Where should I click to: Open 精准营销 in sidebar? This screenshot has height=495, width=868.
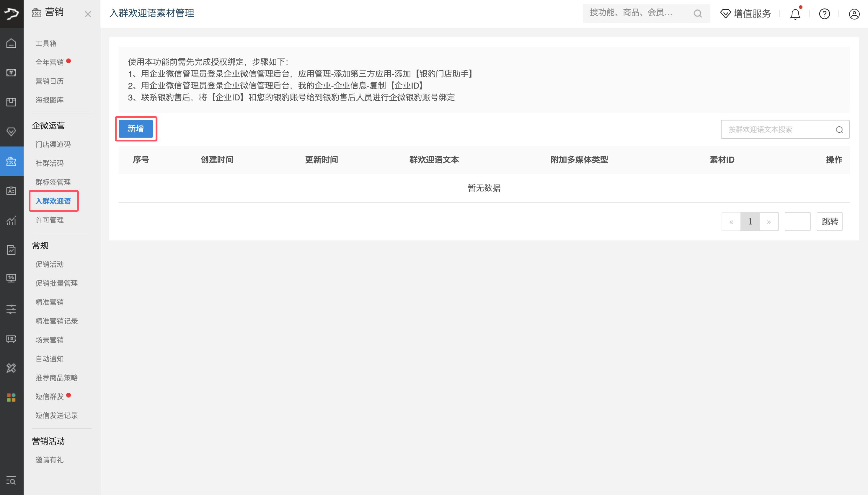pos(50,302)
